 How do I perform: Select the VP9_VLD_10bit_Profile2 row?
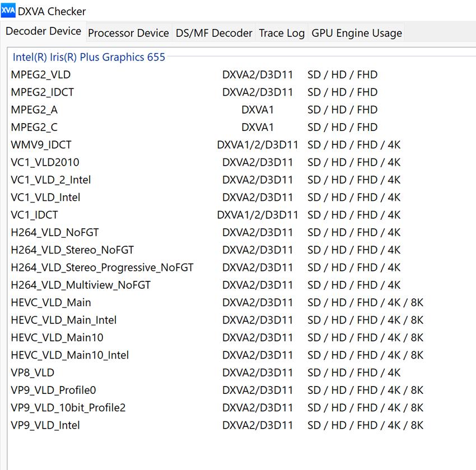point(68,408)
